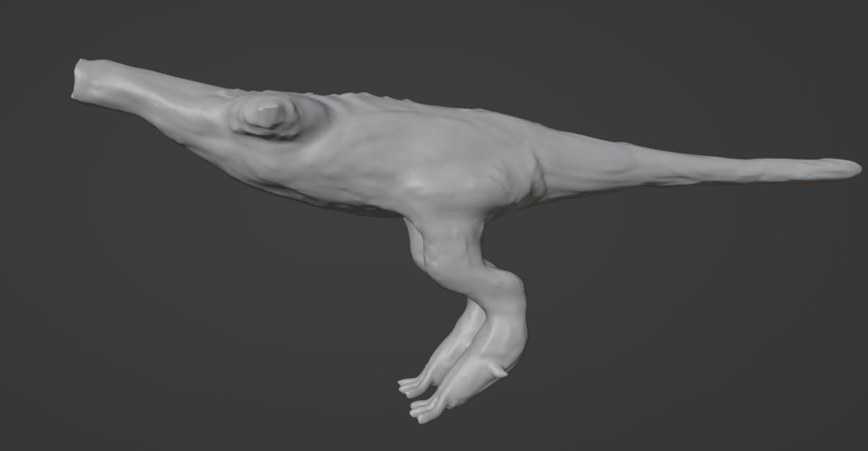Click the flat tip of the creature's snout
This screenshot has width=868, height=451.
(x=79, y=82)
